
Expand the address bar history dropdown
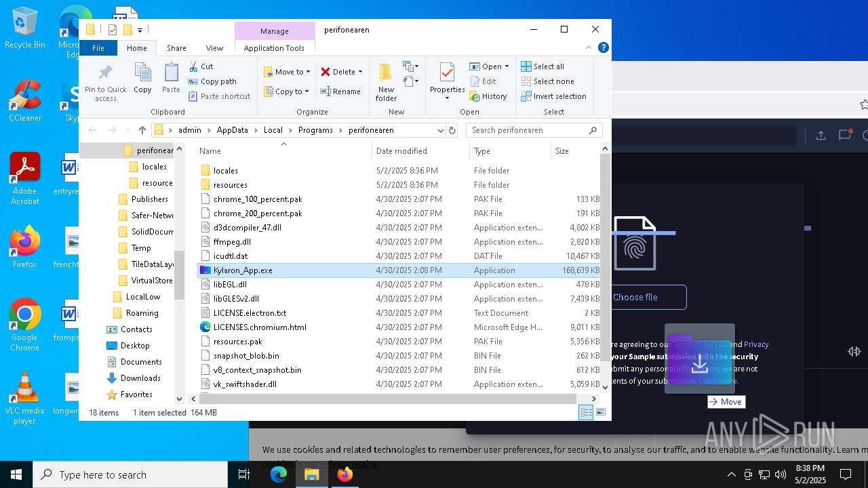(x=440, y=130)
